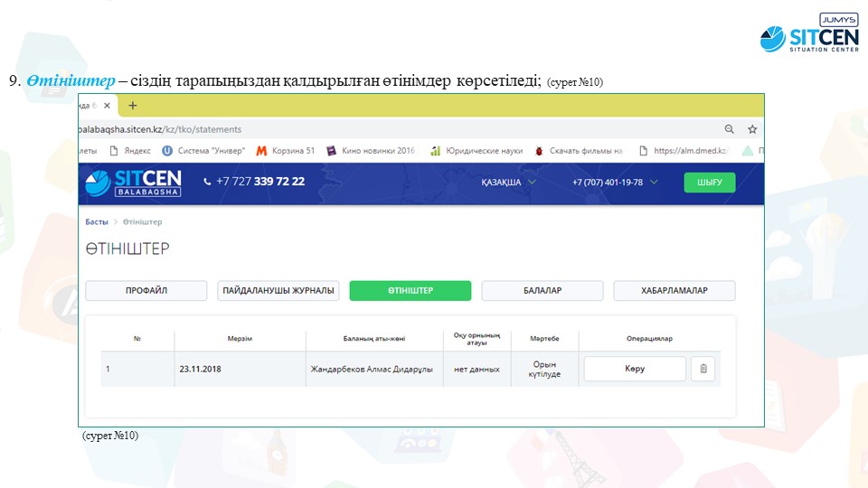
Task: Go to the ХАБАРЛАМАЛАР tab
Action: pyautogui.click(x=674, y=291)
